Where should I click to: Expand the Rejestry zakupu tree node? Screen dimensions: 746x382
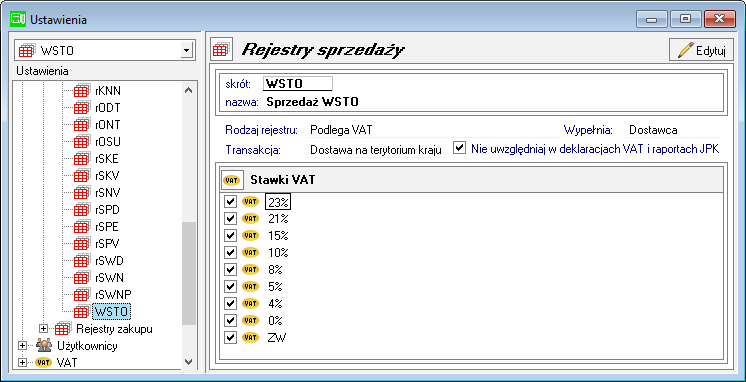click(x=44, y=328)
